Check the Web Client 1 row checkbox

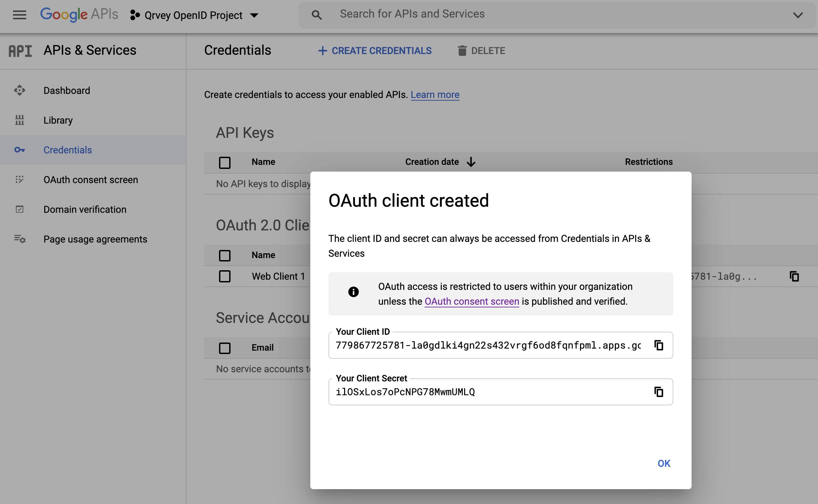point(225,276)
